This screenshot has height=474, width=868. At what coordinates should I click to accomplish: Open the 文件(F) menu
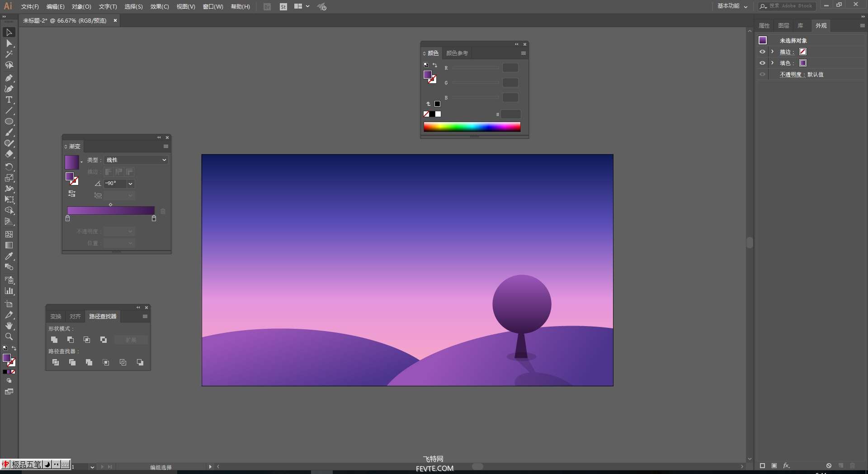[30, 7]
